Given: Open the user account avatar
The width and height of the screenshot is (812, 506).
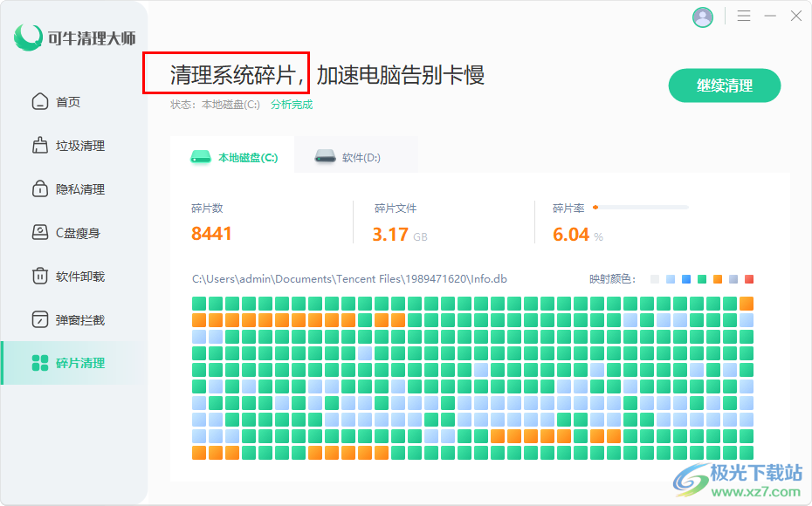Looking at the screenshot, I should coord(702,17).
